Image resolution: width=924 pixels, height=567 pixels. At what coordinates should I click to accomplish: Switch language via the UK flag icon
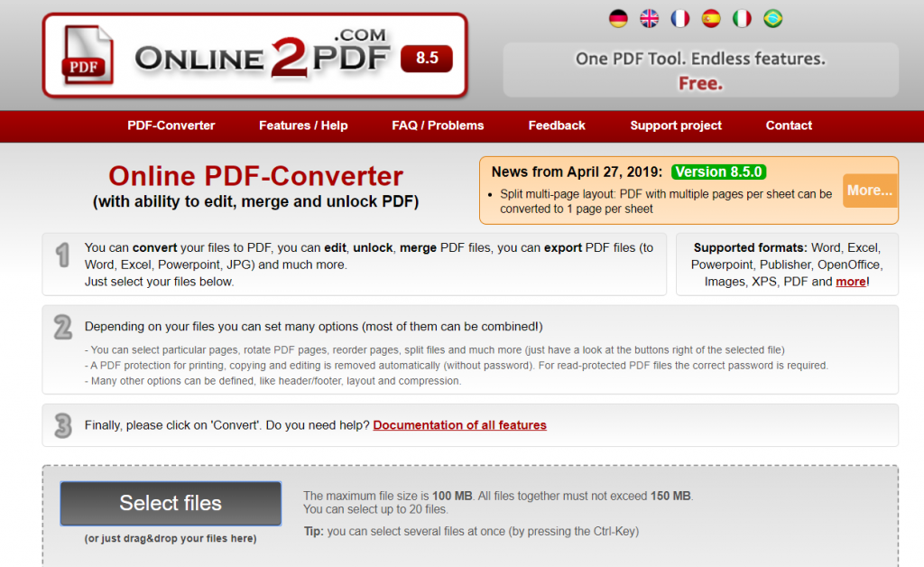pos(650,19)
